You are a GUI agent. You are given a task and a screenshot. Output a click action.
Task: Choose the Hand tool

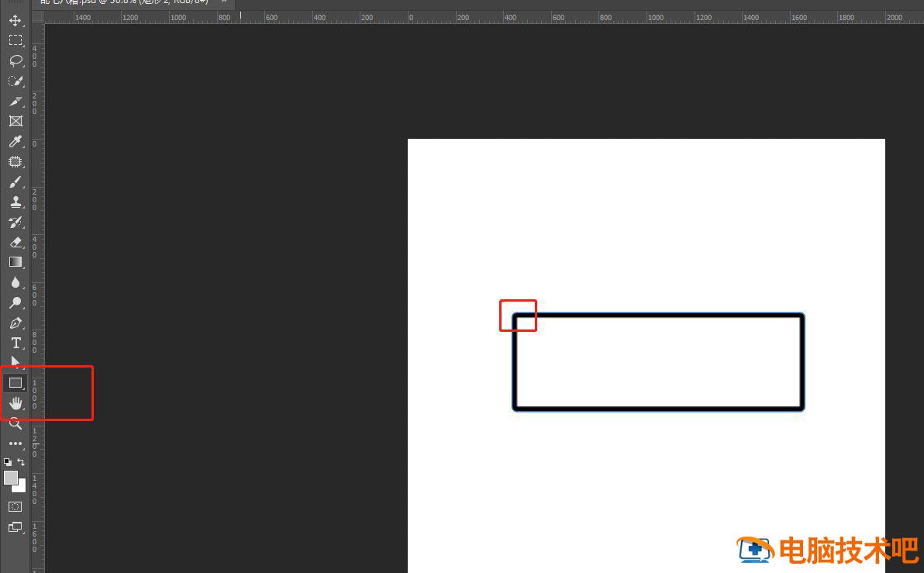(x=15, y=403)
